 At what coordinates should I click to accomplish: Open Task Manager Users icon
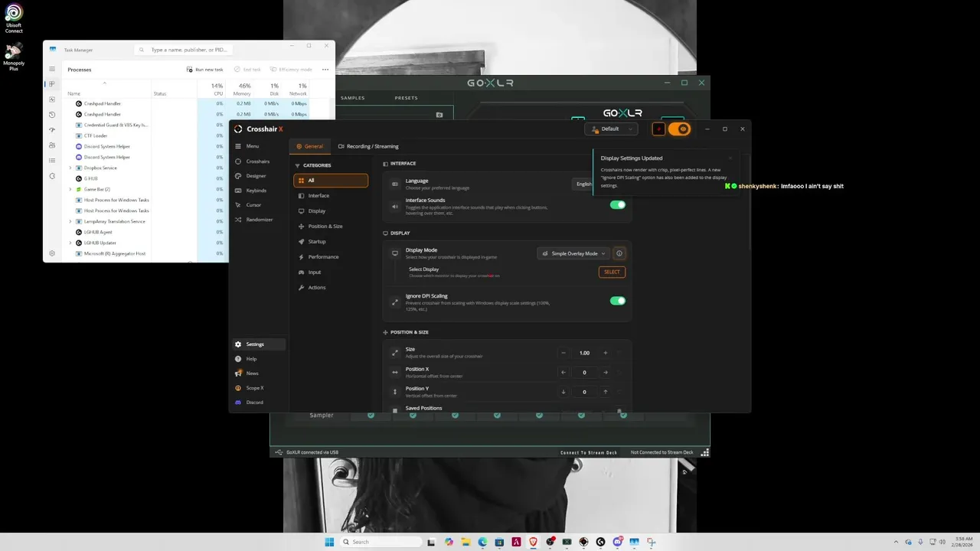tap(52, 145)
